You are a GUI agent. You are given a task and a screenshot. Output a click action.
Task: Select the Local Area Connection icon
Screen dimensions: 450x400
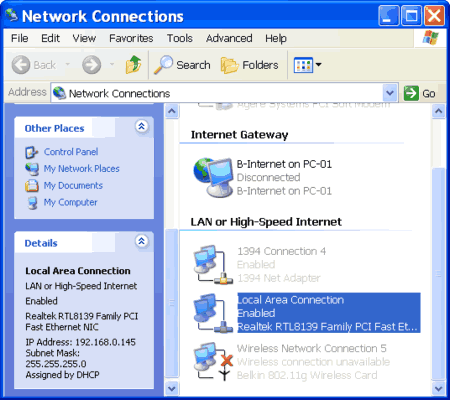213,313
